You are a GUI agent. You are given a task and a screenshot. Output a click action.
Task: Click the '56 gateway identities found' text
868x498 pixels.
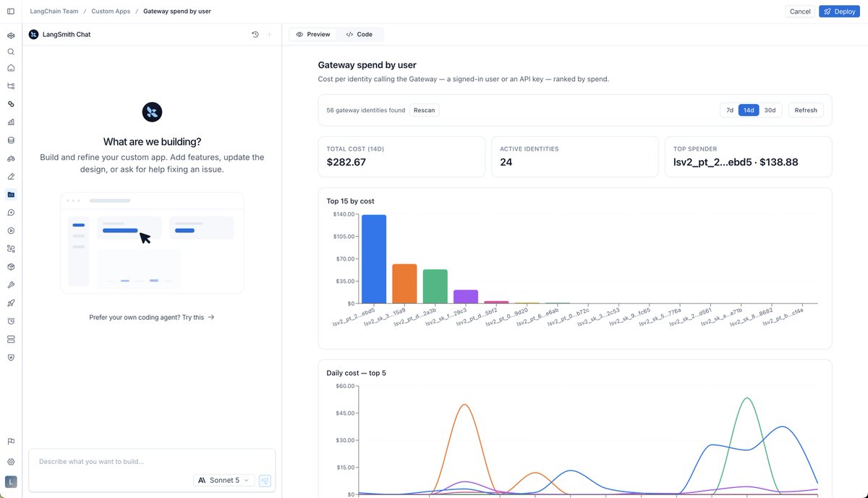[366, 110]
